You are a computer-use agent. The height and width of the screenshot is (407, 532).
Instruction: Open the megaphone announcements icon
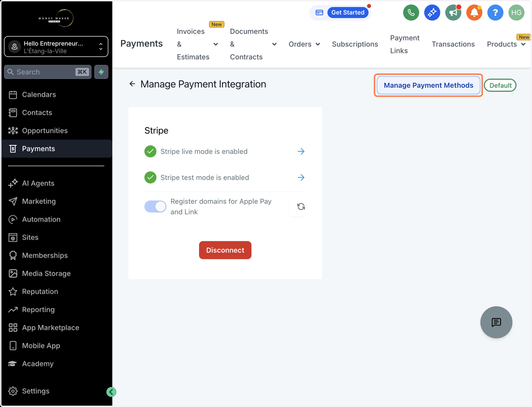(x=453, y=12)
